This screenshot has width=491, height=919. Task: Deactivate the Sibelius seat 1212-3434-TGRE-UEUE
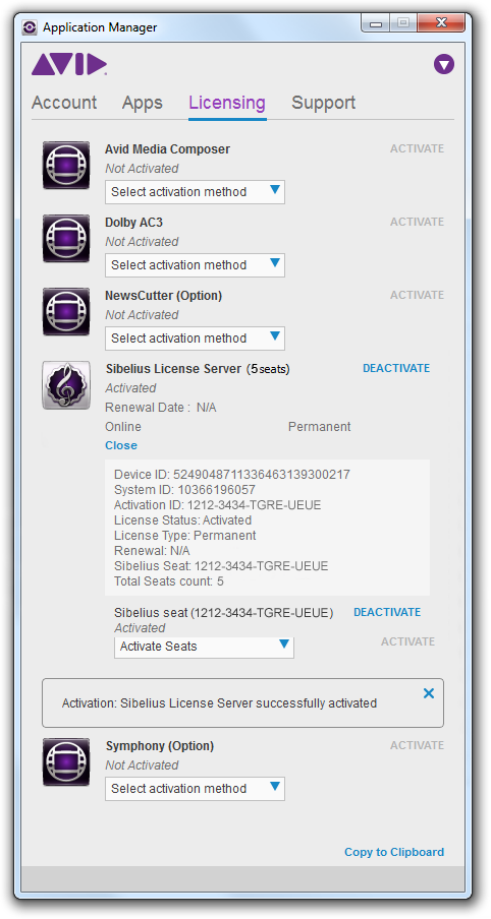pos(387,612)
